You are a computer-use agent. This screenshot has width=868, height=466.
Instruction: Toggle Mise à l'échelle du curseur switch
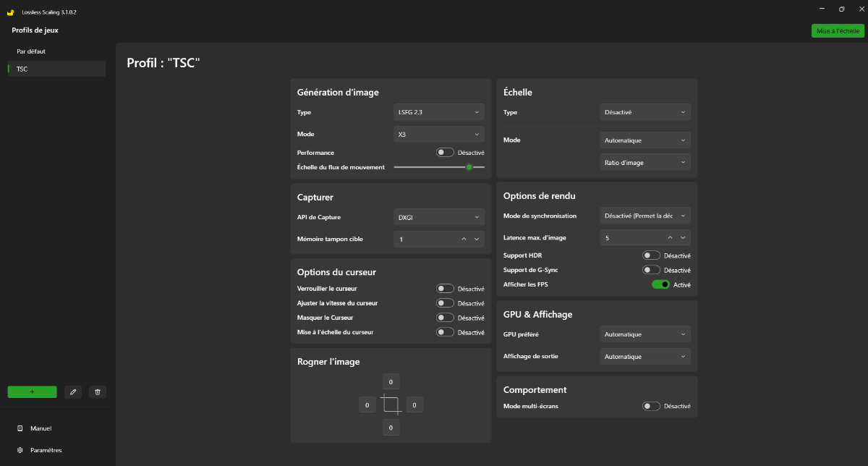446,332
